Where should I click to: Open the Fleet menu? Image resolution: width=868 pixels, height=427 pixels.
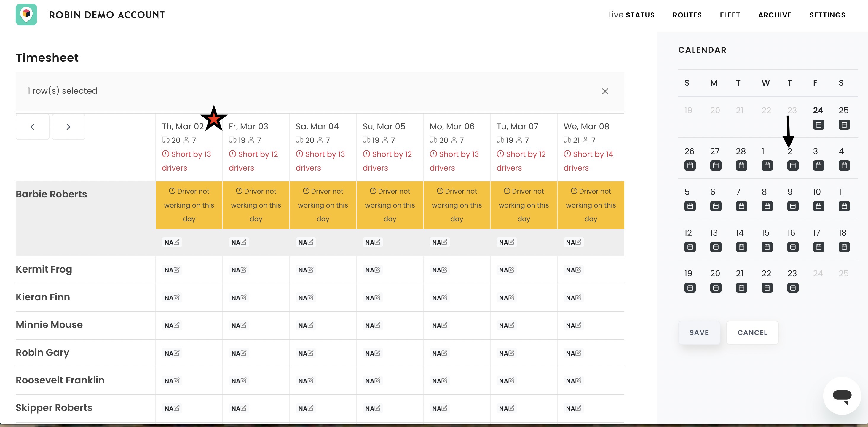(x=730, y=15)
